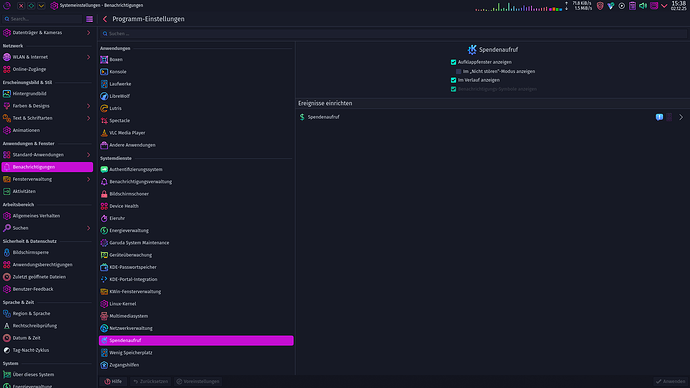
Task: Select Garuda System Maintenance
Action: 196,243
